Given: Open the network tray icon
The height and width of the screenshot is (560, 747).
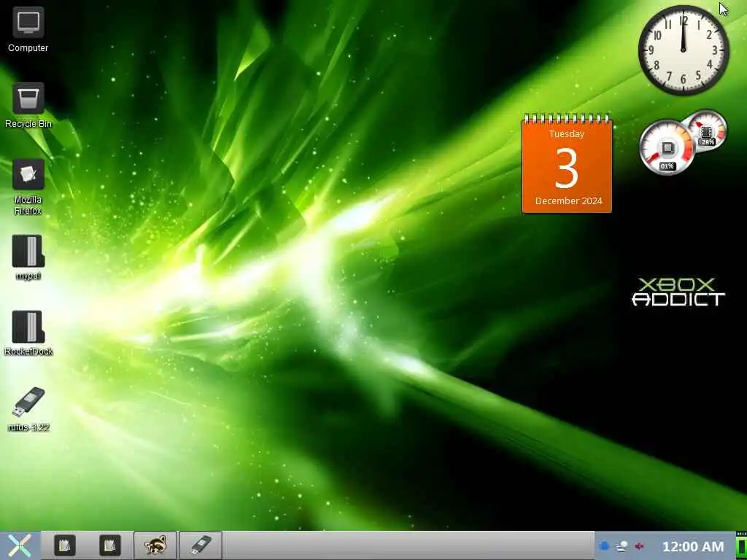Looking at the screenshot, I should click(x=622, y=546).
